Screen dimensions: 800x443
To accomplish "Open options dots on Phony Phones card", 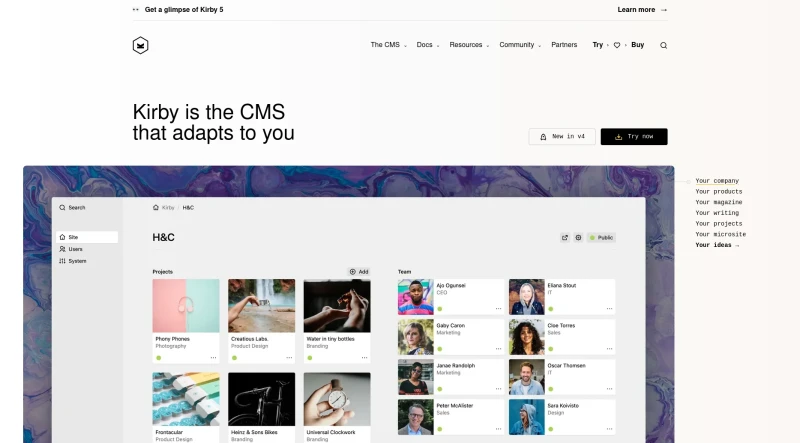I will point(213,358).
